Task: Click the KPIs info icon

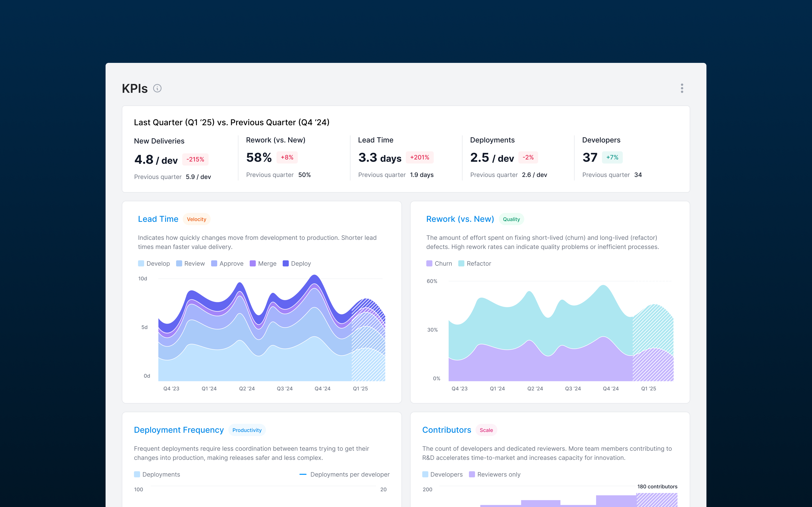Action: click(x=157, y=88)
